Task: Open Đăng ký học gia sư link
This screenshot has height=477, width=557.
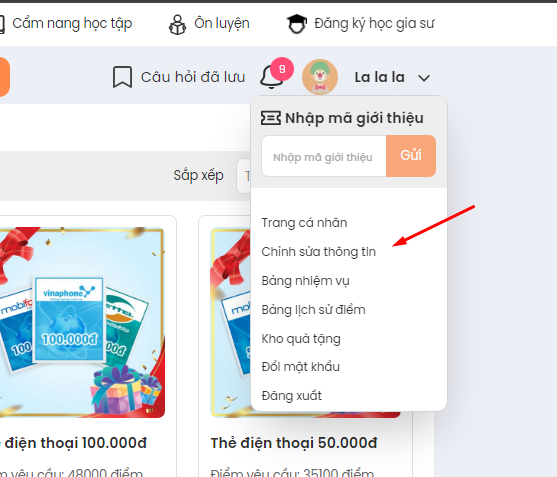Action: tap(374, 24)
